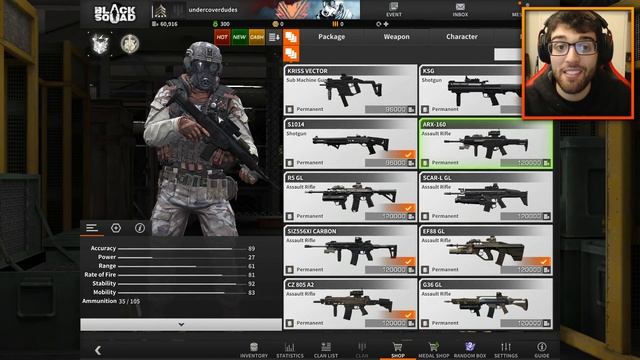The width and height of the screenshot is (640, 360).
Task: Open Shop from bottom bar
Action: (x=398, y=350)
